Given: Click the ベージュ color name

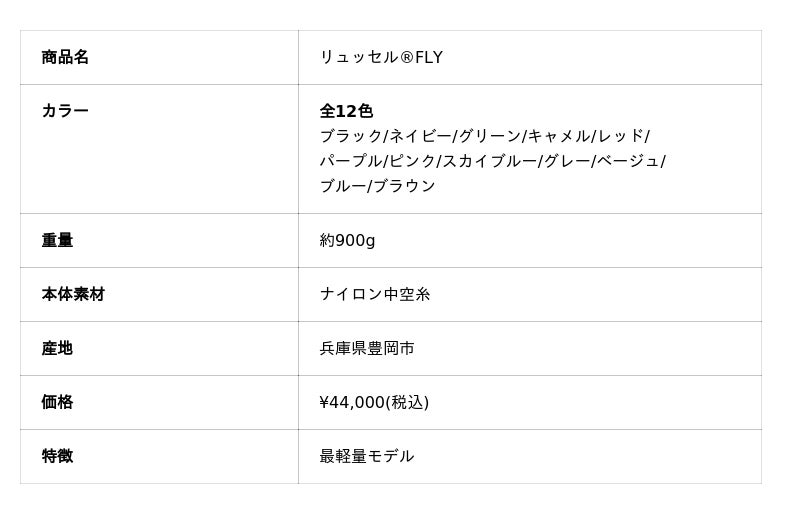Looking at the screenshot, I should click(x=628, y=161).
